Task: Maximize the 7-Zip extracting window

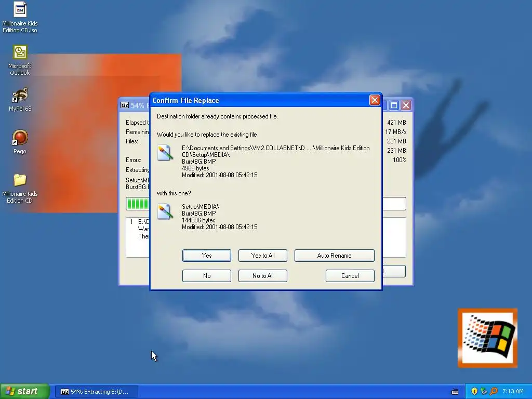Action: [394, 105]
